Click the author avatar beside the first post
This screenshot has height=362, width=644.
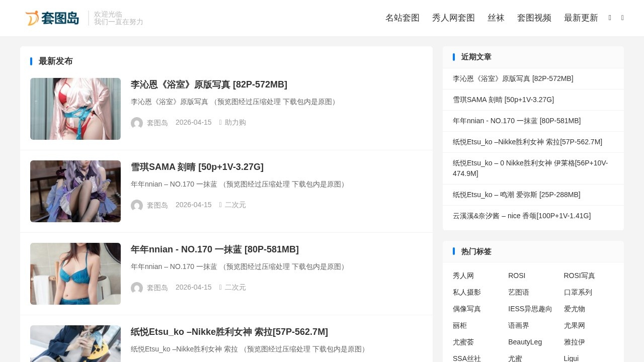pyautogui.click(x=137, y=123)
